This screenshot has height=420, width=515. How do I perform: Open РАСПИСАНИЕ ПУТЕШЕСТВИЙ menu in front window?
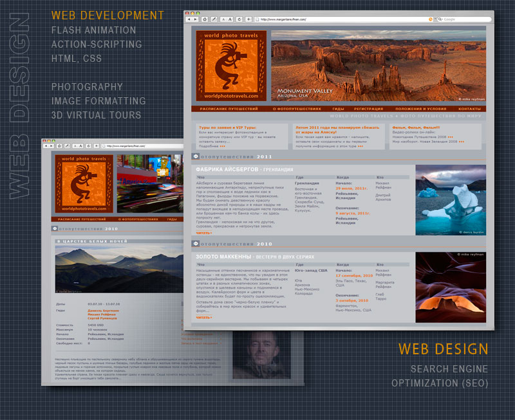point(229,109)
